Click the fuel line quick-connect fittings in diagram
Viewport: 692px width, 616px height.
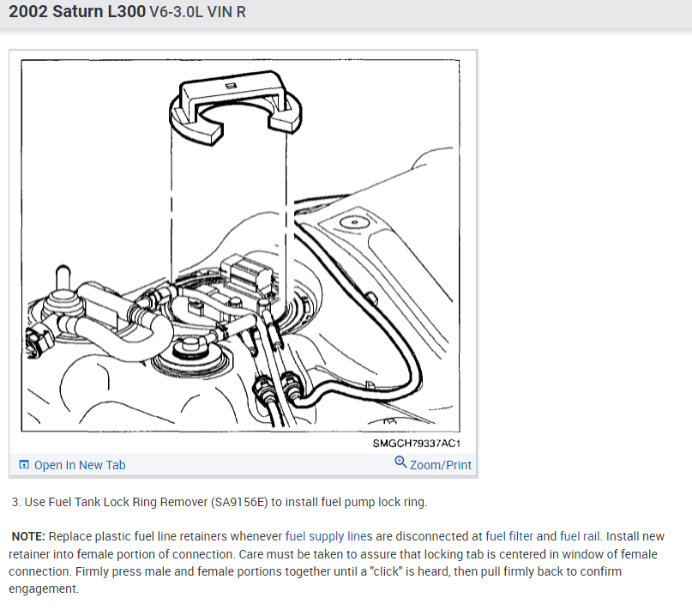tap(277, 389)
